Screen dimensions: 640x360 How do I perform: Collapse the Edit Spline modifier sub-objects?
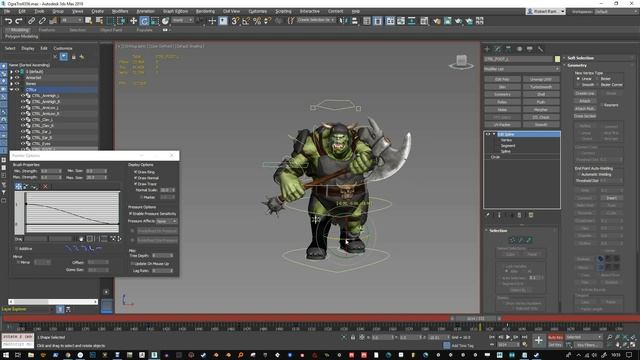(x=493, y=134)
